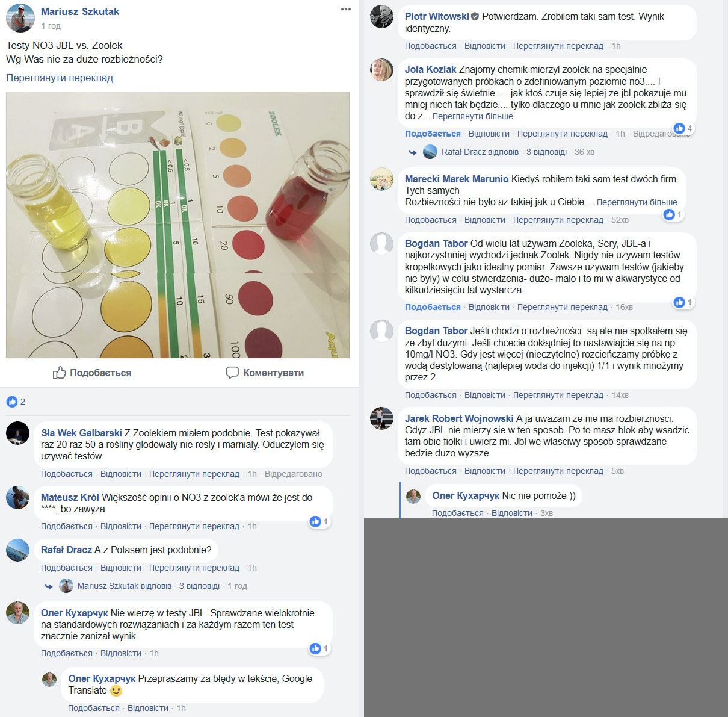
Task: Open reactions count with blue like icon
Action: pos(16,402)
